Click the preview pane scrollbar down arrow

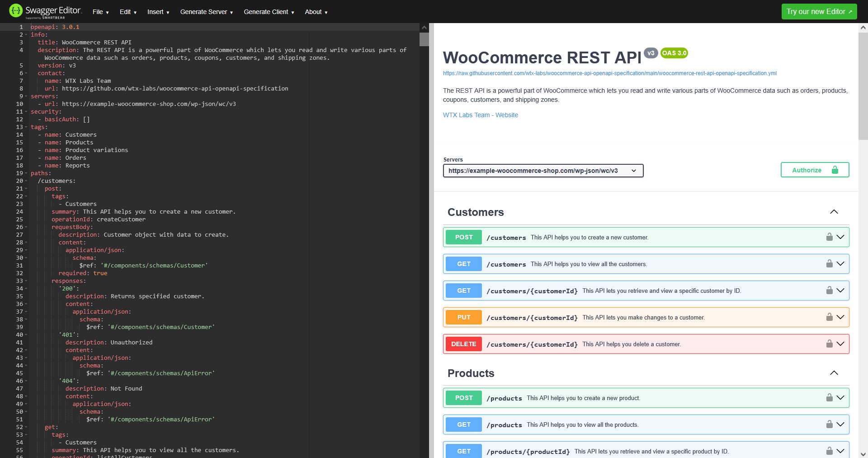[x=863, y=454]
